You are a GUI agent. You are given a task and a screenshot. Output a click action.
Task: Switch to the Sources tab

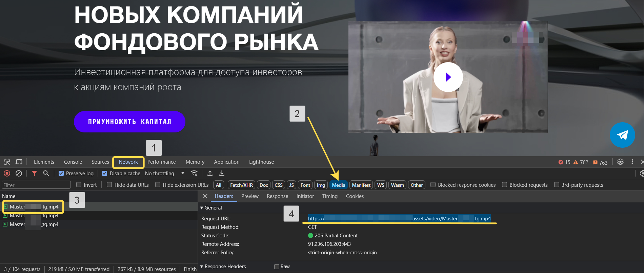point(100,162)
